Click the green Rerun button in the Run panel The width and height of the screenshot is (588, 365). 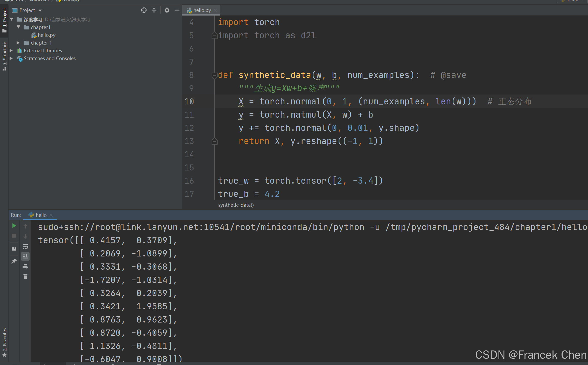point(14,226)
